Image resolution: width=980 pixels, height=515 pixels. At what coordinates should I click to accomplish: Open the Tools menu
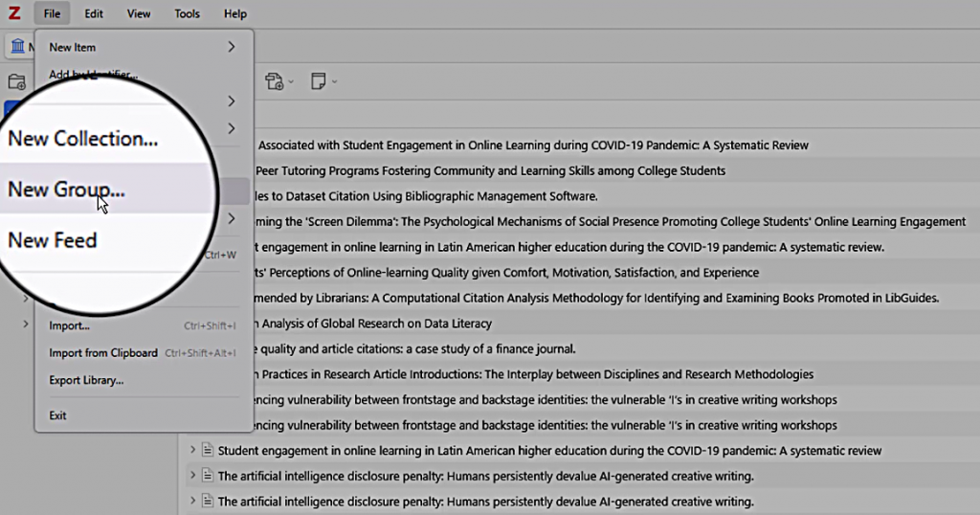click(x=188, y=13)
